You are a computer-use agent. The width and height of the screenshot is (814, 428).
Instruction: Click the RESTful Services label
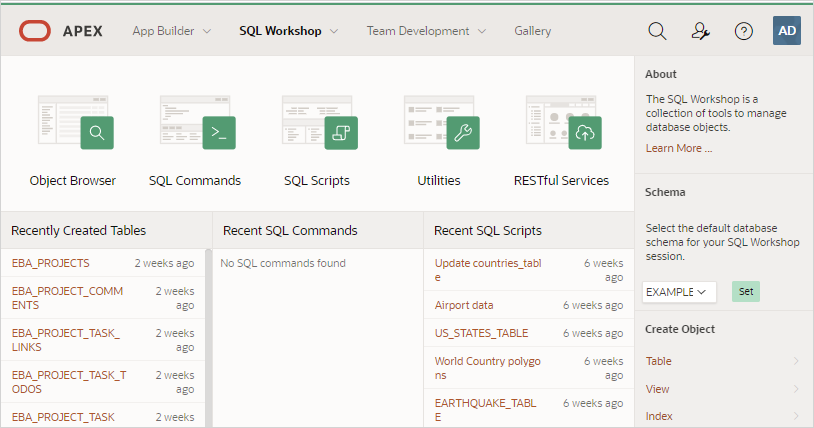(x=561, y=180)
